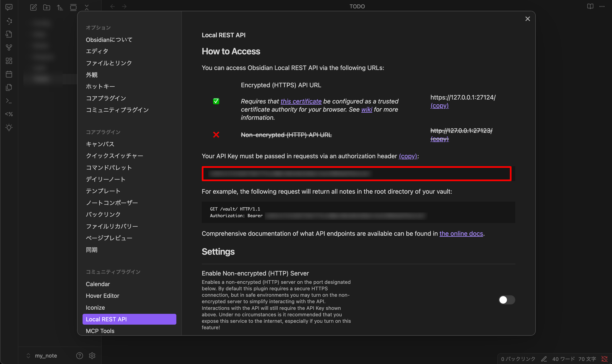Open 'the online docs' link

pos(461,233)
